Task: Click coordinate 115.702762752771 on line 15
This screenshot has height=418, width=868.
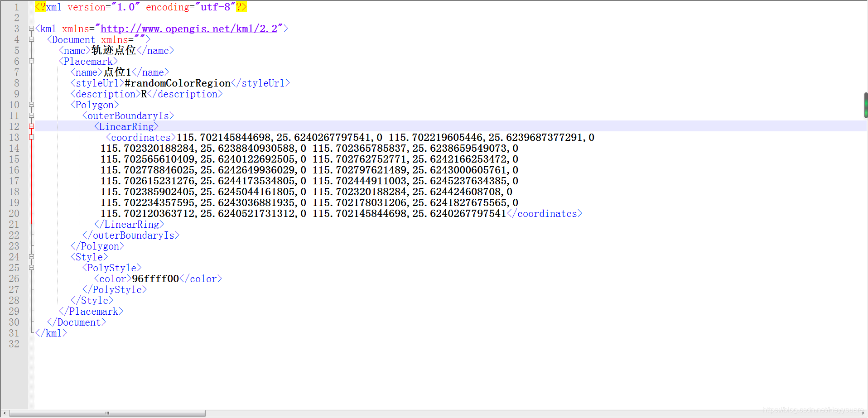Action: 359,159
